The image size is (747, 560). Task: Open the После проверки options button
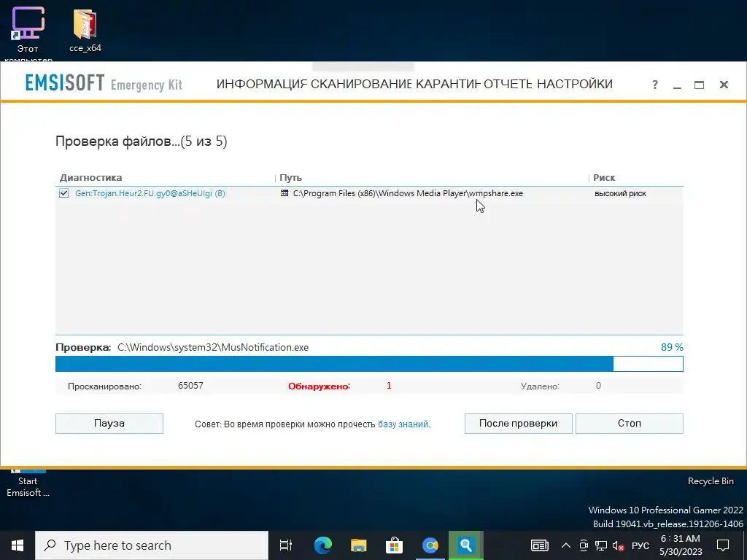[519, 424]
